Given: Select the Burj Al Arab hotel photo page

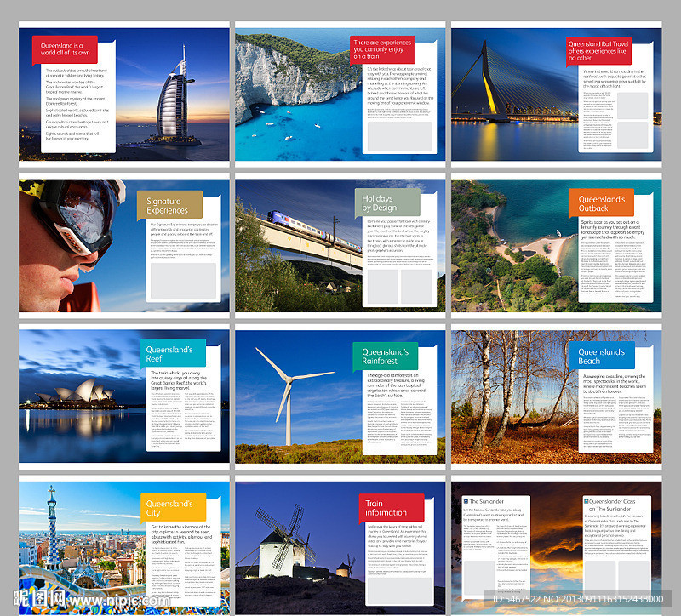Looking at the screenshot, I should (123, 94).
